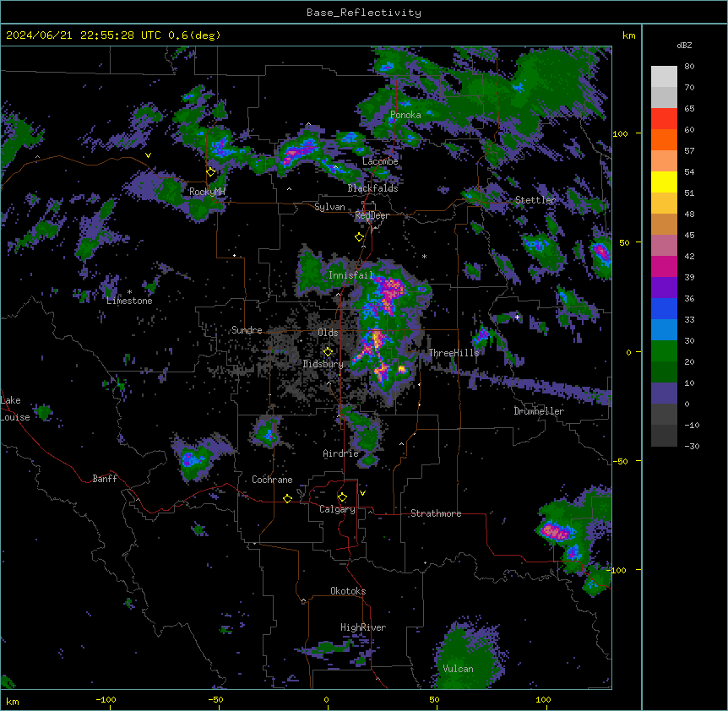Click the Sundre town label
Screen dimensions: 728x711
[247, 330]
